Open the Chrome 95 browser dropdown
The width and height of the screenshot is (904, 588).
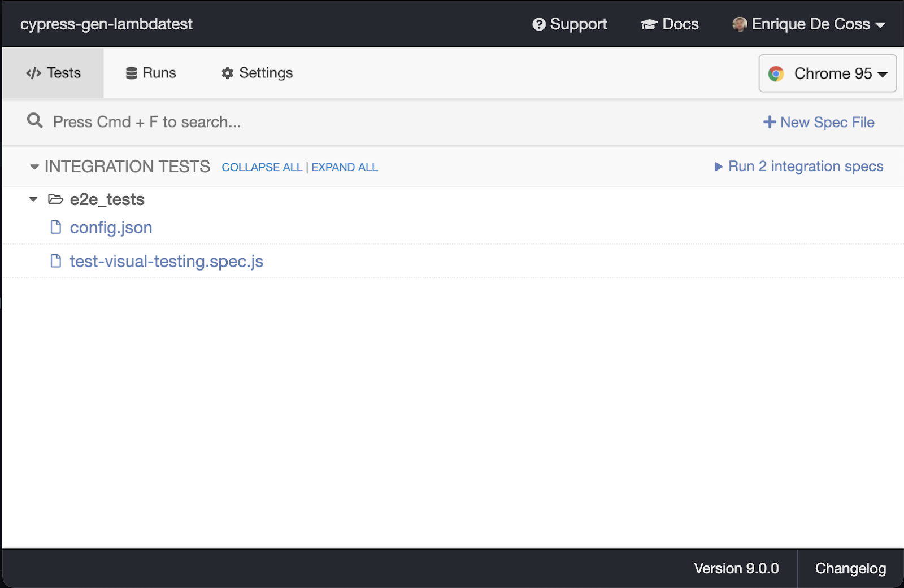827,73
